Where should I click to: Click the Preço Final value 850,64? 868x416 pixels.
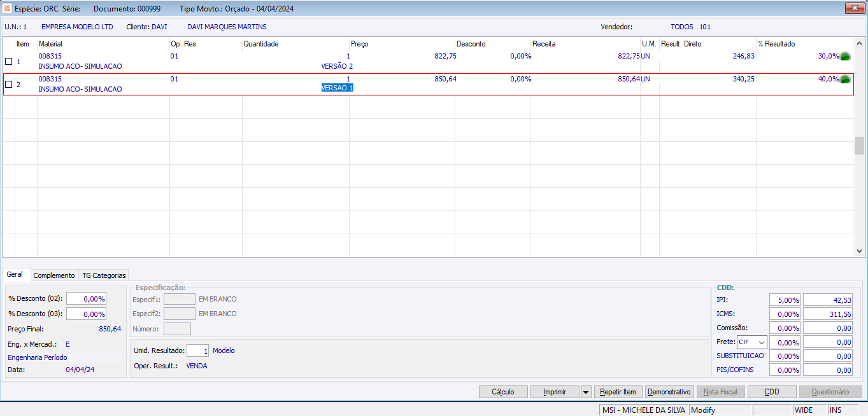[x=110, y=329]
